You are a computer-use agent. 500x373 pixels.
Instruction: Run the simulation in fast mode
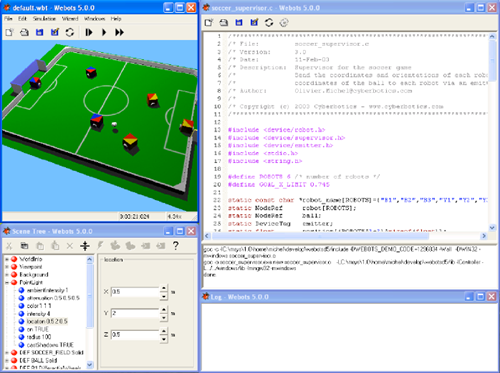coord(119,32)
